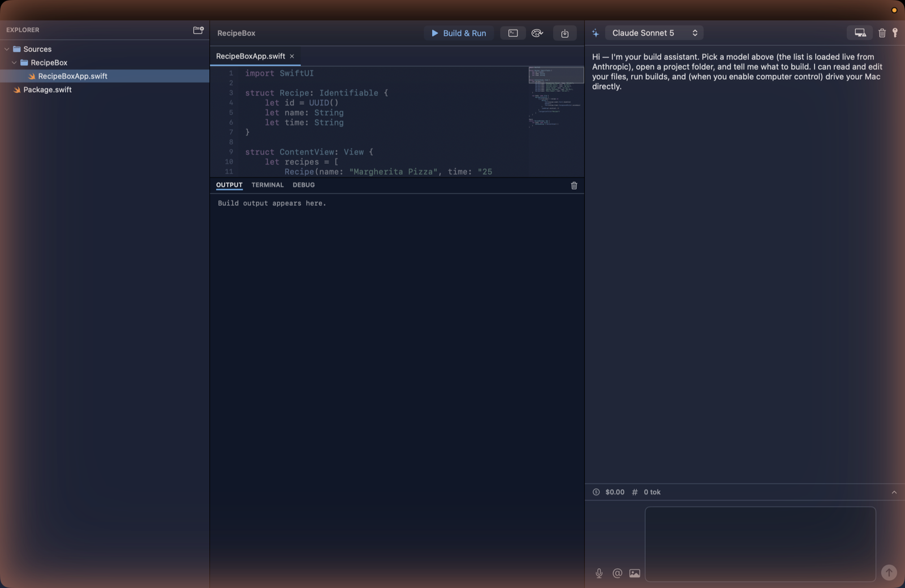Click 'Build output appears here.' text
The width and height of the screenshot is (905, 588).
tap(272, 203)
